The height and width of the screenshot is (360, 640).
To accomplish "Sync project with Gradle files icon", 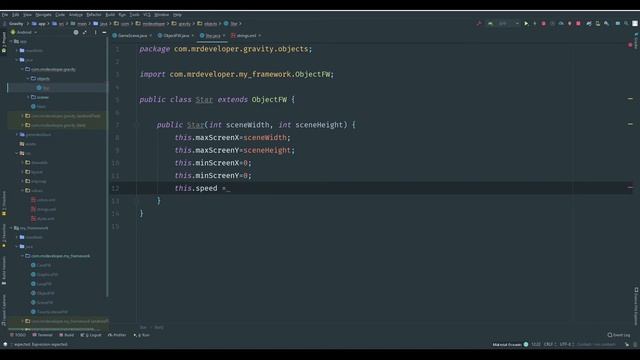I will coord(589,24).
